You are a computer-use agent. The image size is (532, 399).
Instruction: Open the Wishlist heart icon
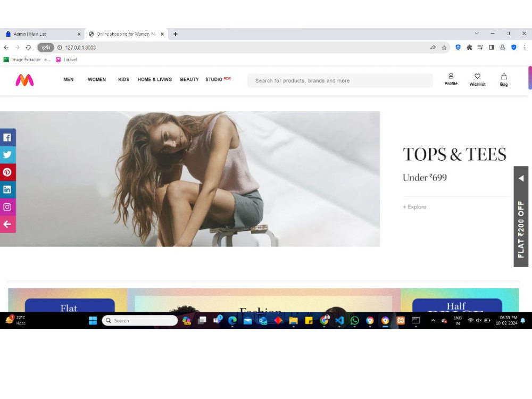pyautogui.click(x=477, y=79)
